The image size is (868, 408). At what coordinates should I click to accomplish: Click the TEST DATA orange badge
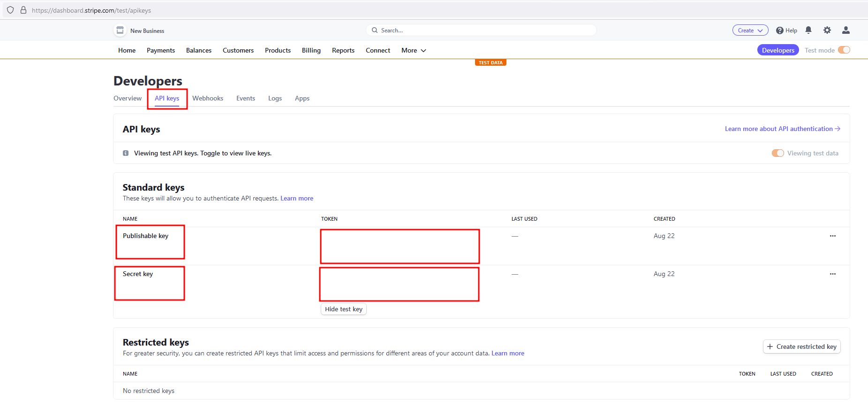click(491, 62)
